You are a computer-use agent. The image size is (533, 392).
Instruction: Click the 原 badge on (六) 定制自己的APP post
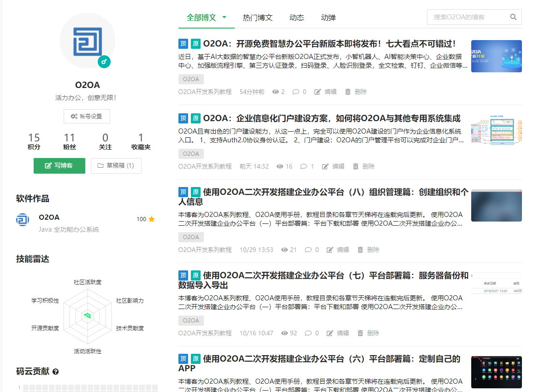[x=195, y=359]
